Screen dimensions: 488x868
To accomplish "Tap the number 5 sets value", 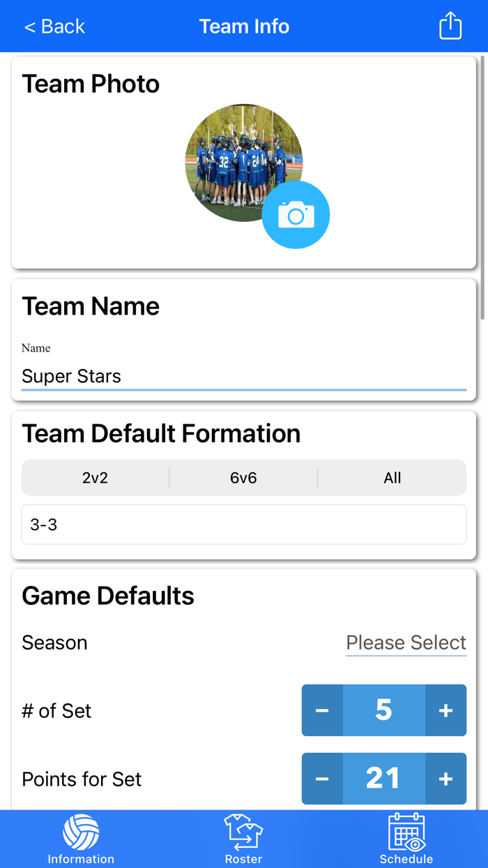I will tap(383, 710).
